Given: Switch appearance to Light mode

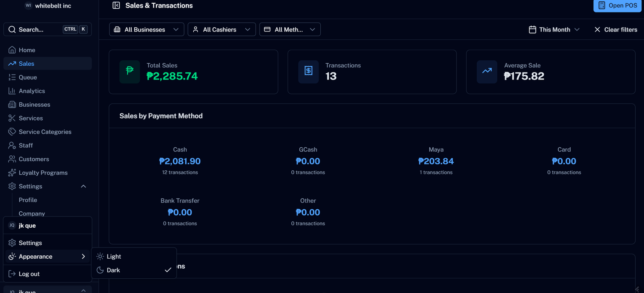Looking at the screenshot, I should (x=113, y=256).
